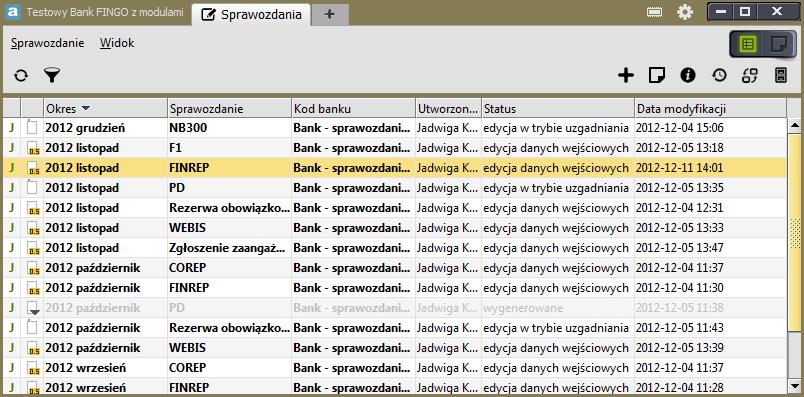The height and width of the screenshot is (397, 804).
Task: Click 2012 grudzień period cell
Action: tap(105, 128)
